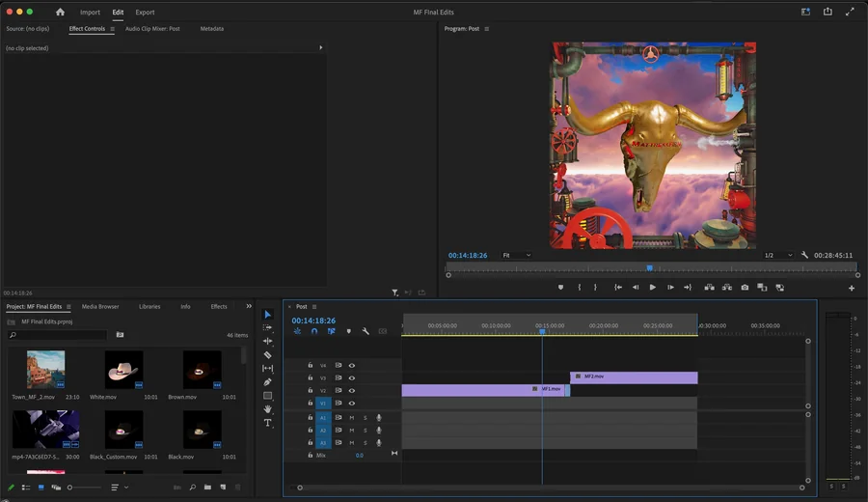The width and height of the screenshot is (868, 502).
Task: Choose the Hand tool
Action: 267,409
